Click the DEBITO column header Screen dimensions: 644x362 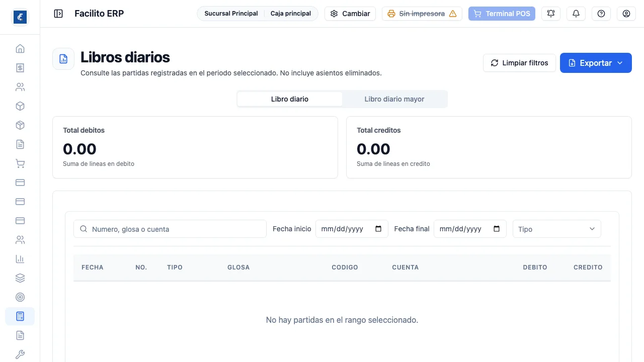click(x=535, y=267)
